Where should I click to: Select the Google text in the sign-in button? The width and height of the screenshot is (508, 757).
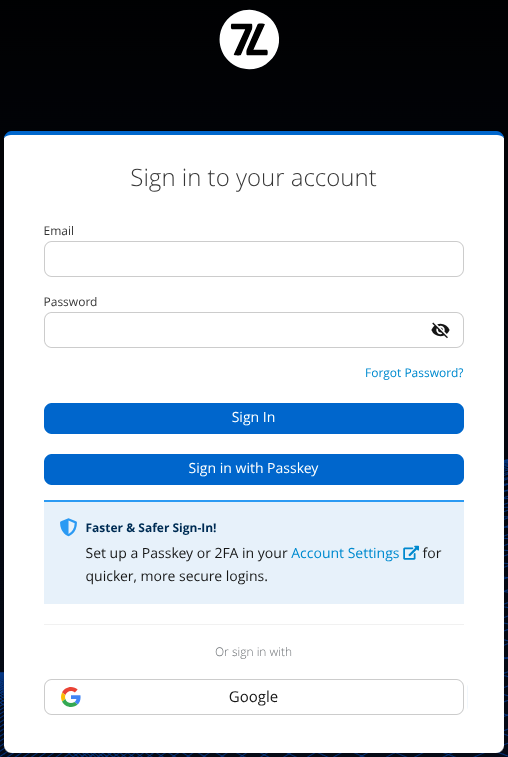pyautogui.click(x=254, y=697)
